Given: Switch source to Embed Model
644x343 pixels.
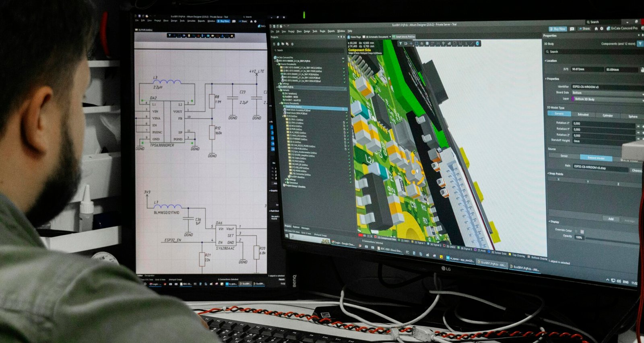Looking at the screenshot, I should (x=596, y=158).
